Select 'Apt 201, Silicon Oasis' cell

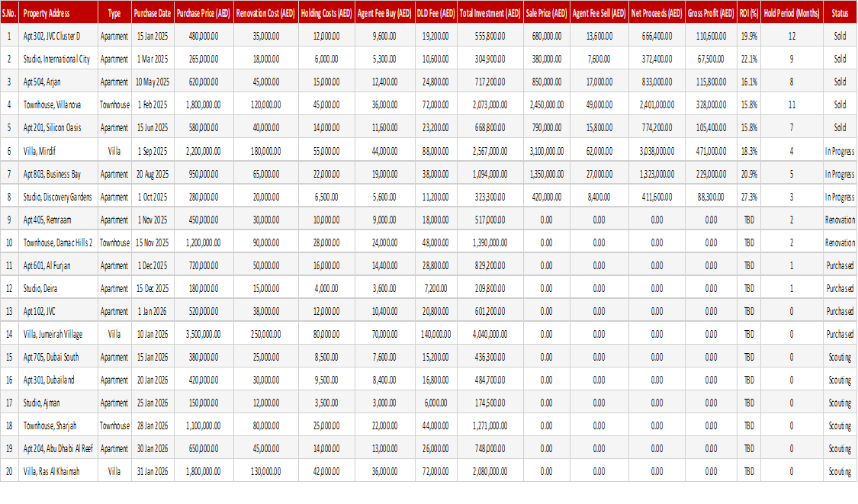coord(58,127)
